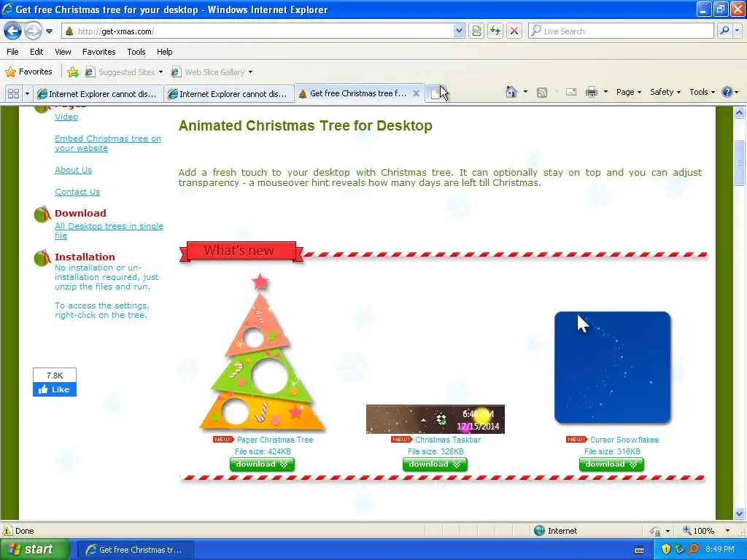This screenshot has width=747, height=560.
Task: Click the Facebook Like button
Action: pyautogui.click(x=55, y=389)
